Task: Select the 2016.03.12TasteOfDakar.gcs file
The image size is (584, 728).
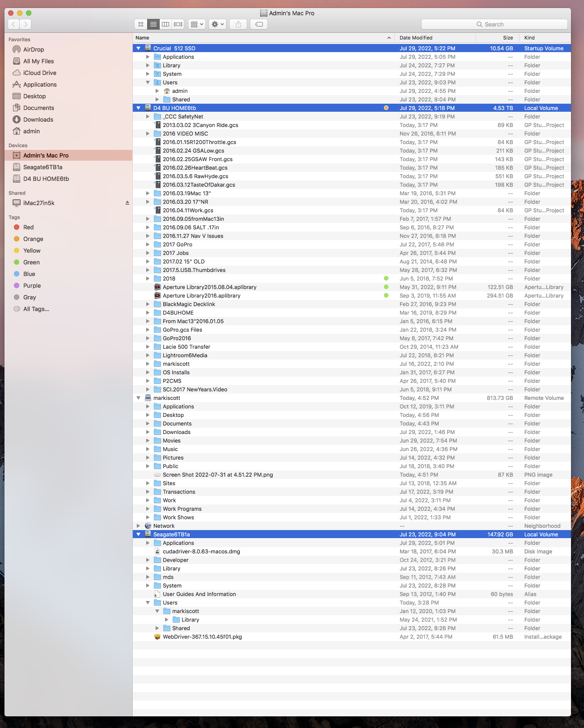Action: pos(199,184)
